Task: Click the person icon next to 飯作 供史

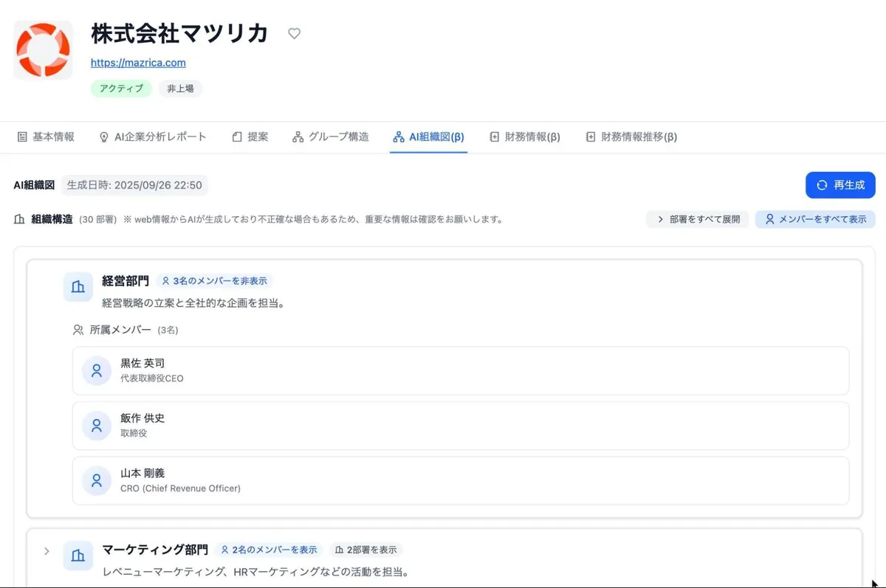Action: (x=96, y=426)
